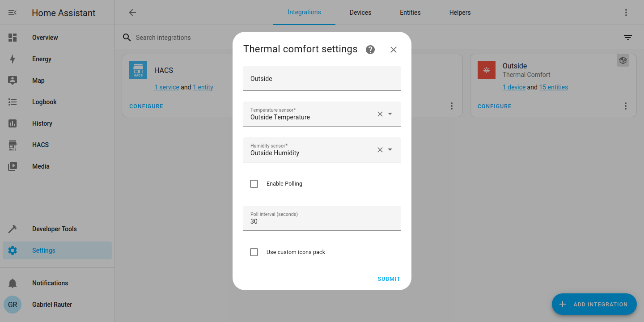Click the Thermal Comfort card subtitle
The width and height of the screenshot is (644, 322).
pyautogui.click(x=526, y=75)
